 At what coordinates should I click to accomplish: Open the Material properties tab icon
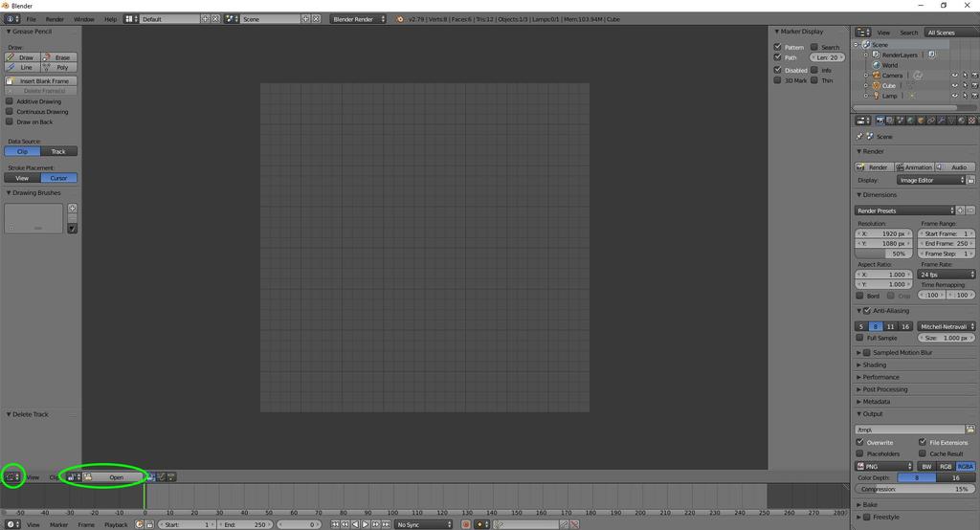[961, 120]
